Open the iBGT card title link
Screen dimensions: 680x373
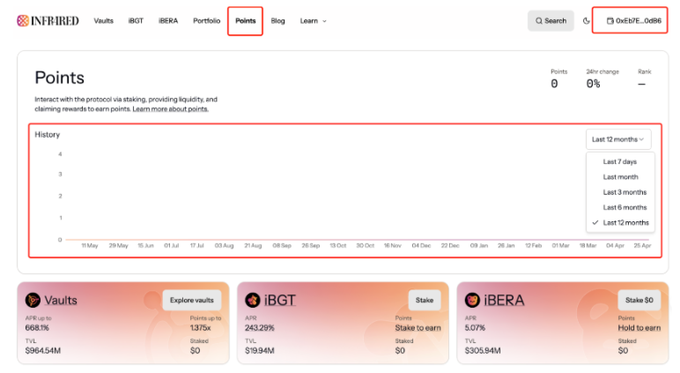(280, 300)
